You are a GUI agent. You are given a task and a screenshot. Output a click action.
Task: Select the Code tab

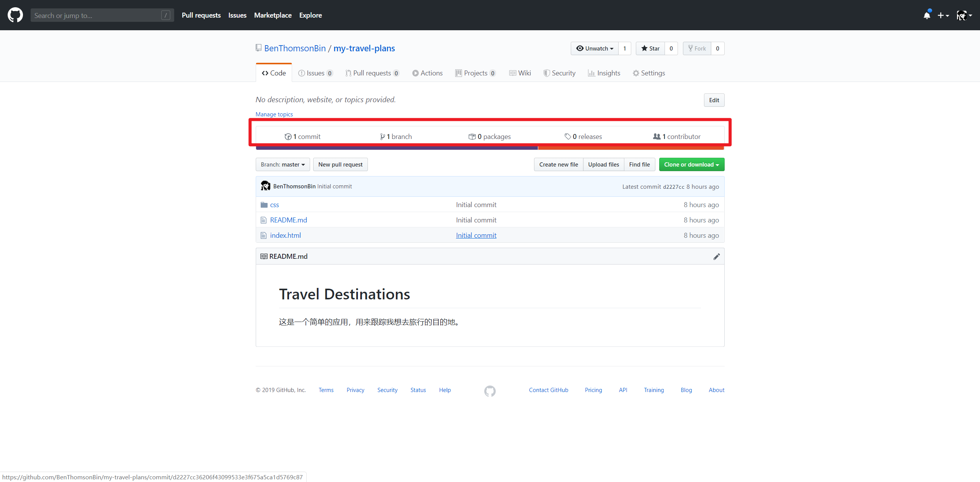pos(274,73)
